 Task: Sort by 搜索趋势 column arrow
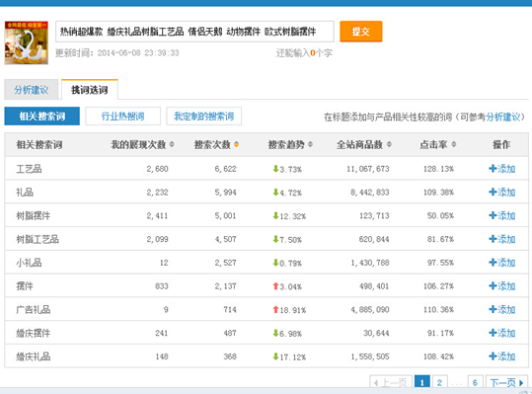(310, 144)
